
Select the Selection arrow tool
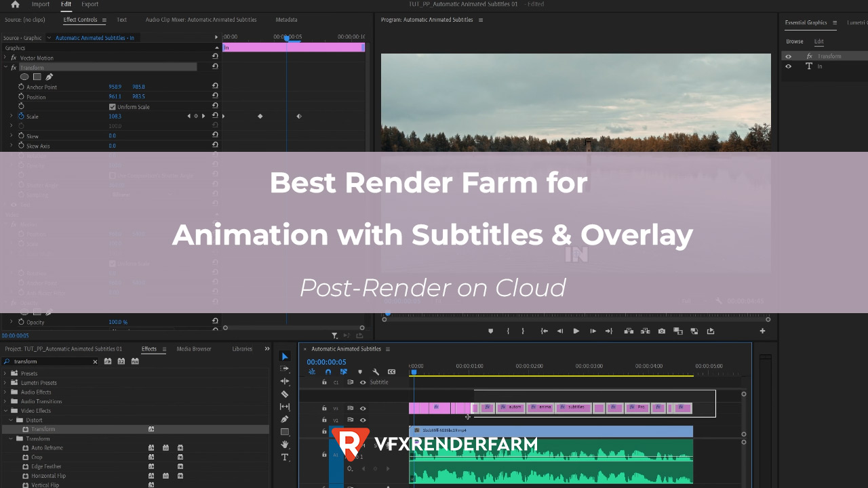coord(285,357)
